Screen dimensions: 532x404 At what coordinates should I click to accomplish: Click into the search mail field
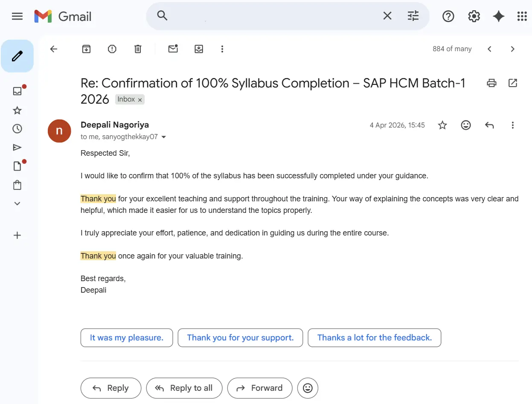(273, 16)
